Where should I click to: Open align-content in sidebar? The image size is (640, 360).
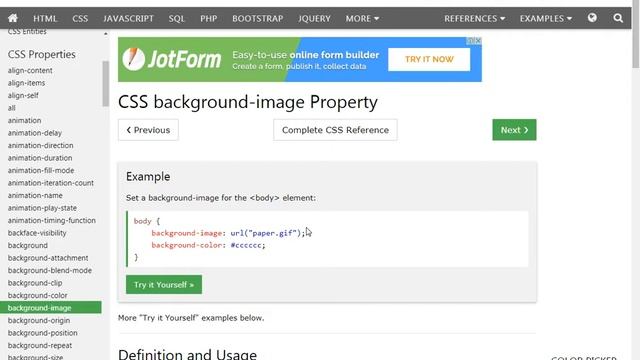click(30, 71)
